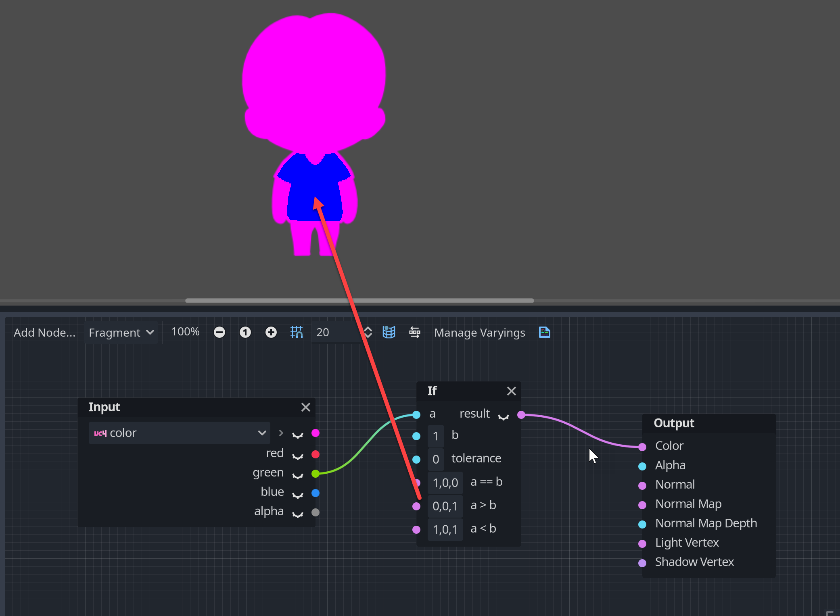Click the arrange nodes toolbar icon
This screenshot has height=616, width=840.
click(x=415, y=332)
